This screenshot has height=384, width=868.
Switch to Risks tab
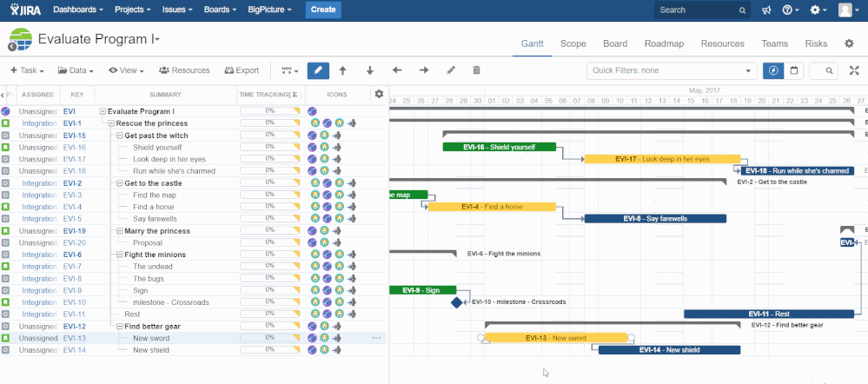(817, 43)
